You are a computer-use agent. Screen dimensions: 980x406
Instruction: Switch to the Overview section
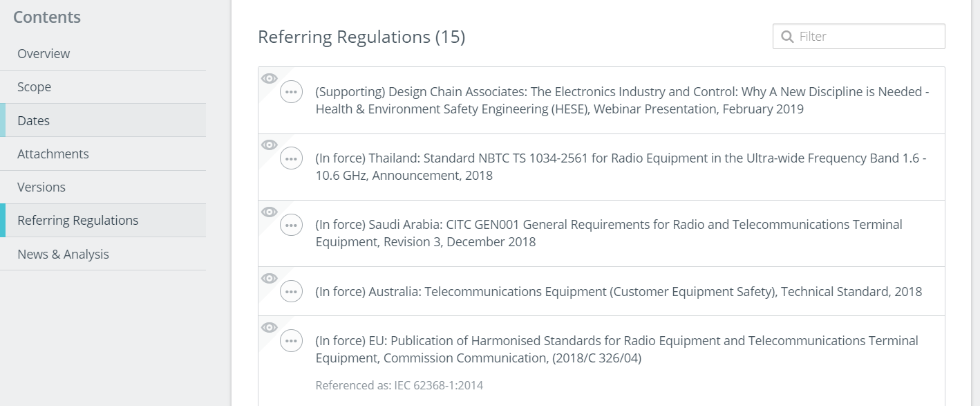click(43, 53)
